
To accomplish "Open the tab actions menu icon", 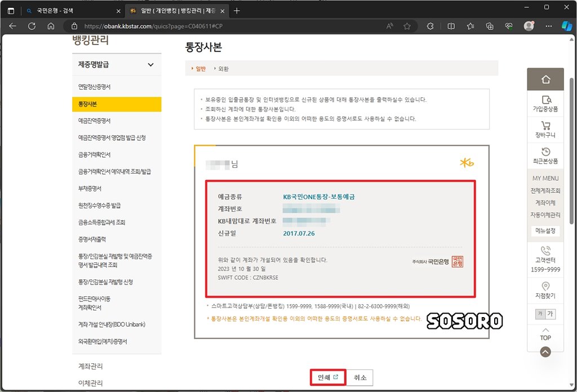I will click(11, 11).
